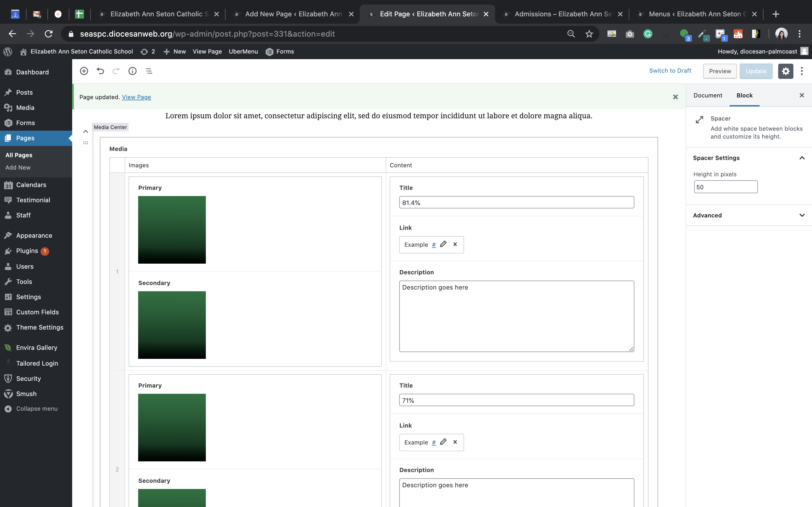This screenshot has height=507, width=812.
Task: Open the content structure info icon
Action: (x=133, y=71)
